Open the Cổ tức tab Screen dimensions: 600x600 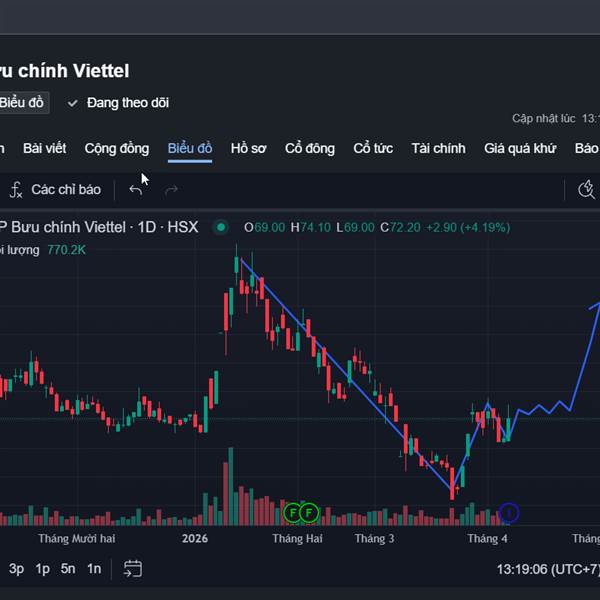click(x=373, y=148)
